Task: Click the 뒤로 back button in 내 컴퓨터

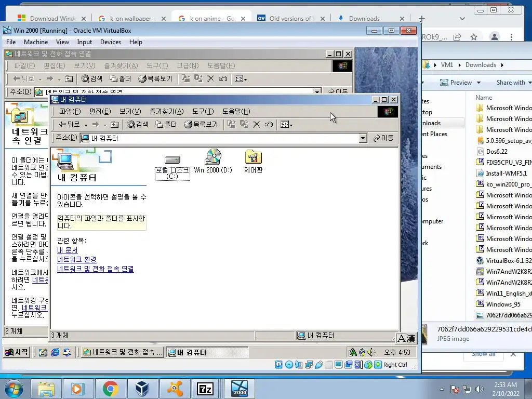Action: coord(69,125)
